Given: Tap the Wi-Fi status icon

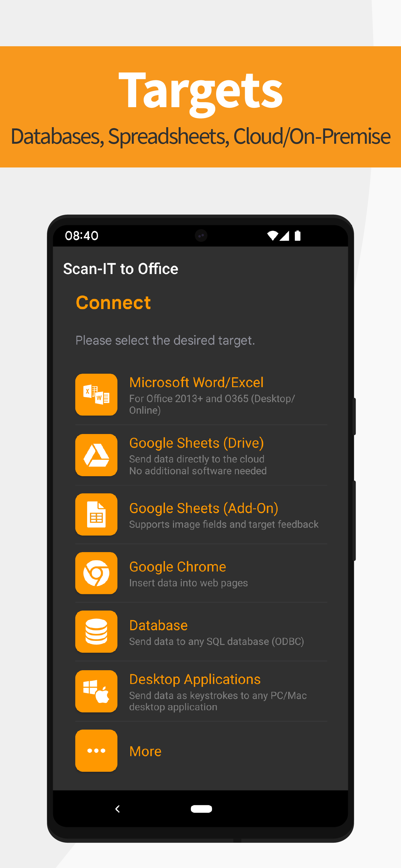Looking at the screenshot, I should 272,236.
